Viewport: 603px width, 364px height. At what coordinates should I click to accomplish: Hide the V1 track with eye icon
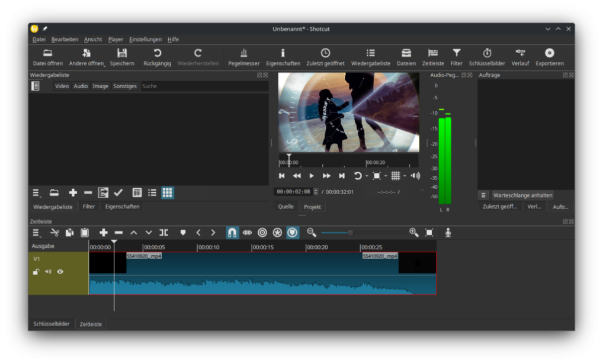60,272
